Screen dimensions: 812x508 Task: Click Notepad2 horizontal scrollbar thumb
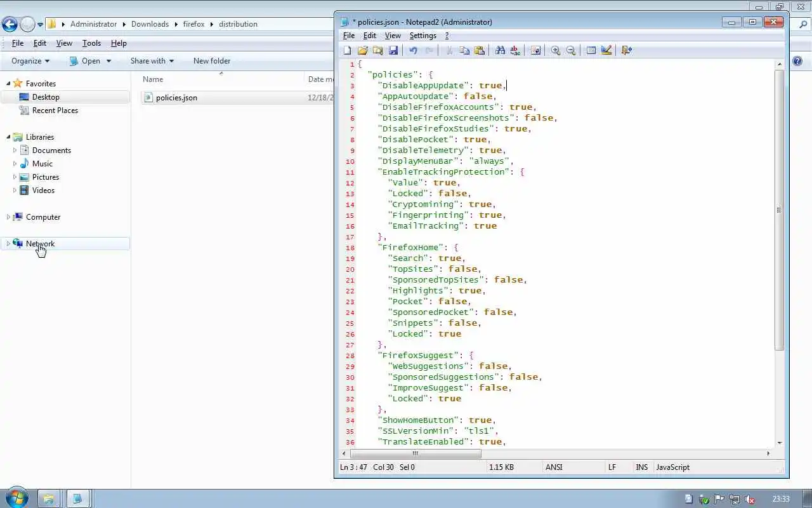[x=416, y=453]
